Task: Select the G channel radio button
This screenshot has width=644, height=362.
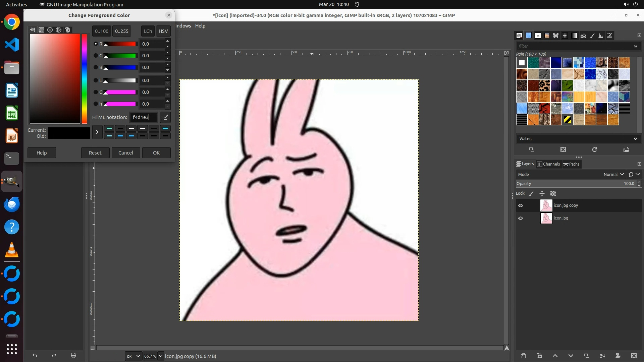Action: [96, 56]
